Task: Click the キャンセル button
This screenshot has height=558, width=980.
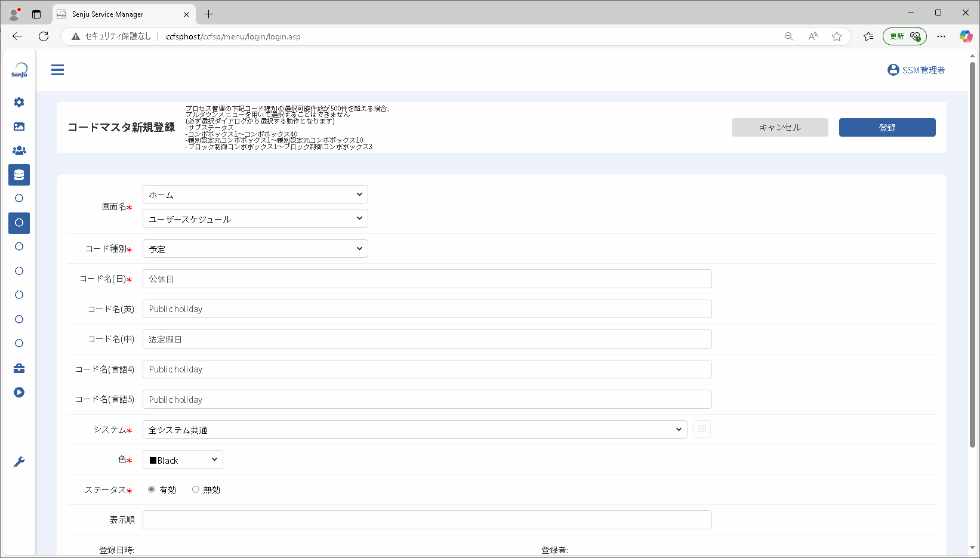Action: pos(780,127)
